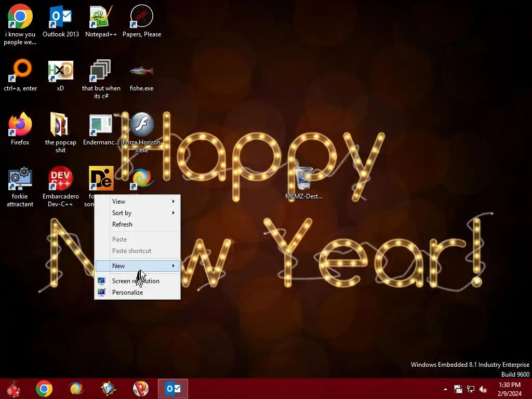Choose Screen resolution in context menu
This screenshot has width=532, height=399.
pos(137,281)
